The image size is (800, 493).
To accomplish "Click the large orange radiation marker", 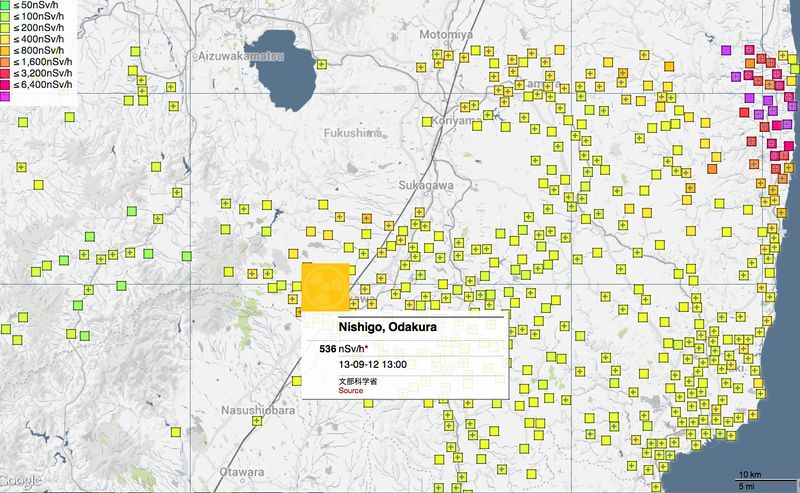I will click(325, 288).
